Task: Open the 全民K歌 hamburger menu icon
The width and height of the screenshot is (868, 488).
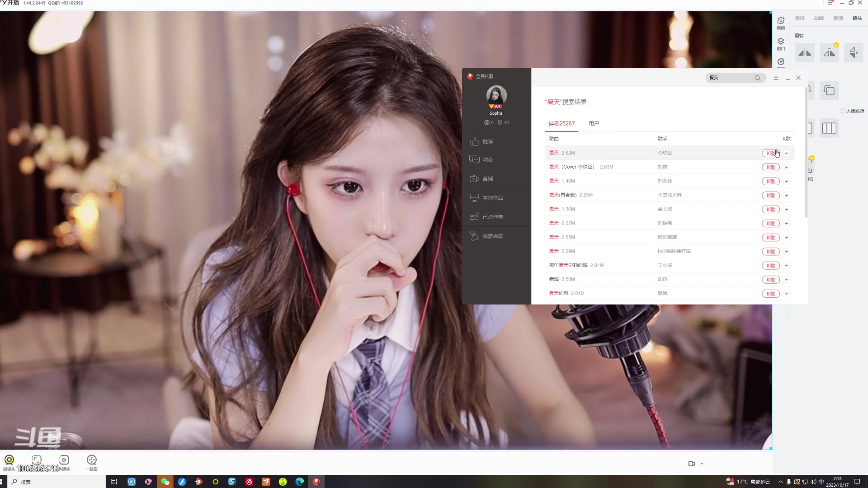Action: point(776,78)
